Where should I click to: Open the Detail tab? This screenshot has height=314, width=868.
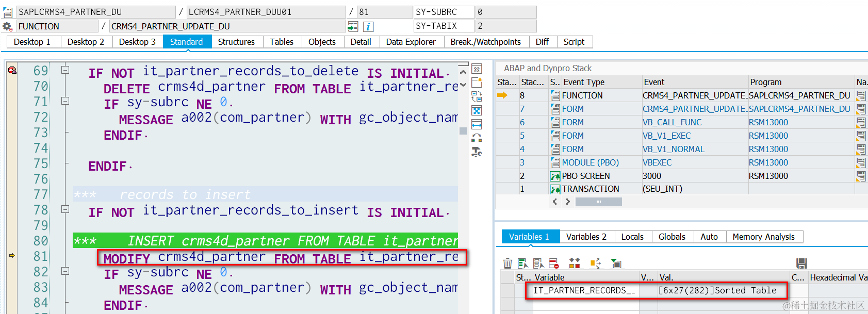361,42
